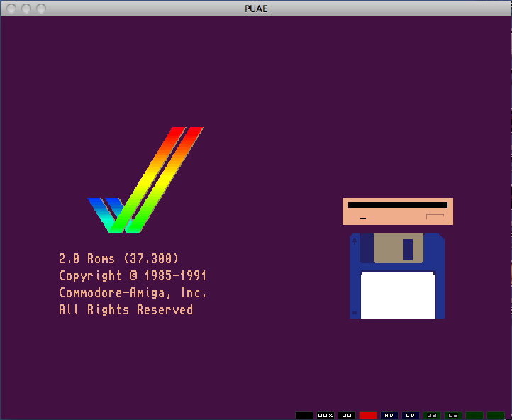Click the arrow mark on the floppy disk corner
512x420 pixels.
(355, 241)
